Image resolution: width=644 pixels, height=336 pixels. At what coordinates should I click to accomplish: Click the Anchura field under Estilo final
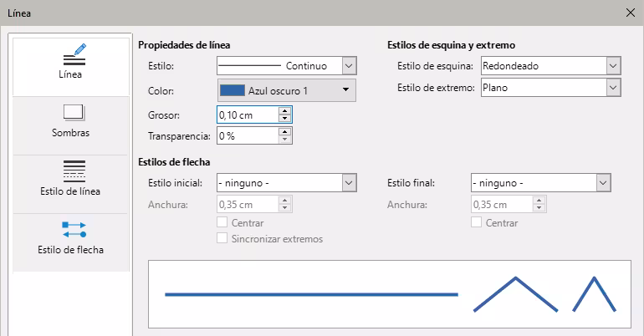[x=502, y=204]
